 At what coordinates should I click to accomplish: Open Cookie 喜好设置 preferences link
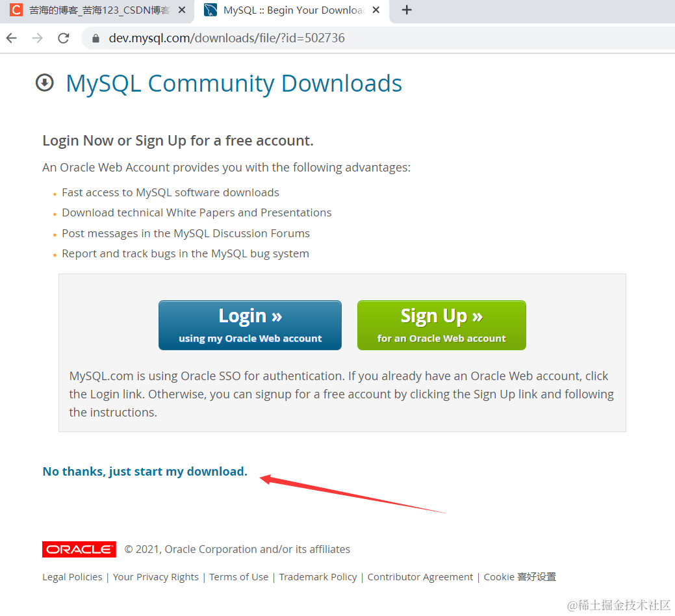(520, 577)
